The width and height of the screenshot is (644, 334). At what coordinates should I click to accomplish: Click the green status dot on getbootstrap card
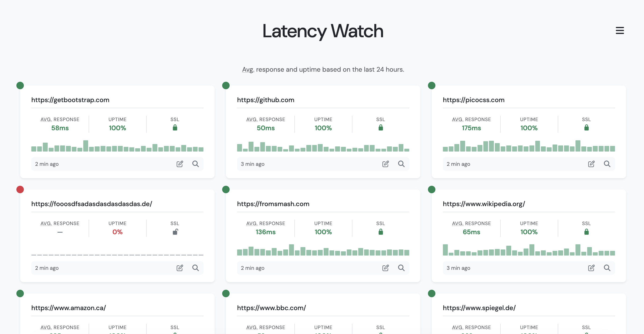20,85
